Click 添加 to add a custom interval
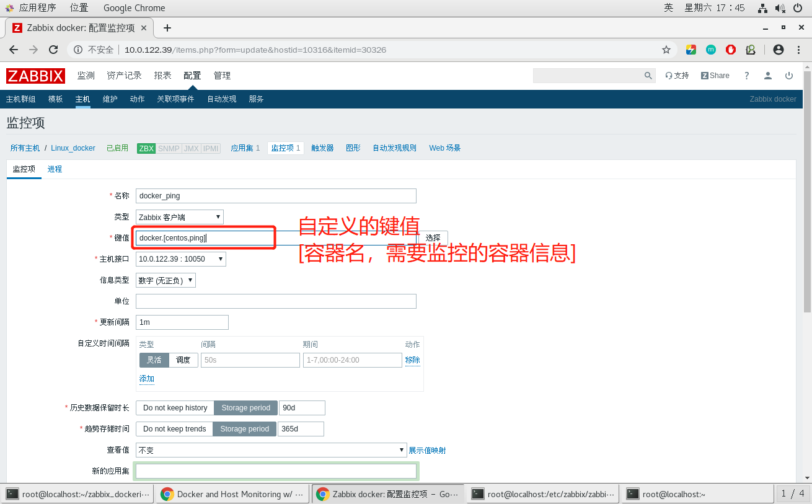Image resolution: width=812 pixels, height=504 pixels. pos(147,378)
